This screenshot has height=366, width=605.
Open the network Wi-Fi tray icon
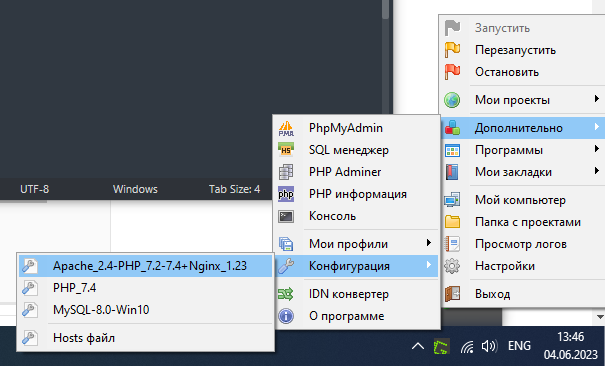pos(467,347)
